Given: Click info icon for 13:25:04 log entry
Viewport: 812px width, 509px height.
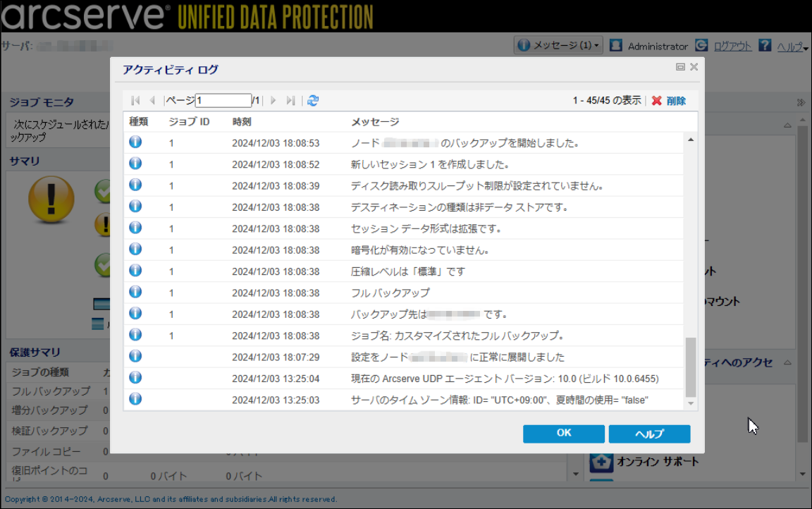Looking at the screenshot, I should coord(135,377).
